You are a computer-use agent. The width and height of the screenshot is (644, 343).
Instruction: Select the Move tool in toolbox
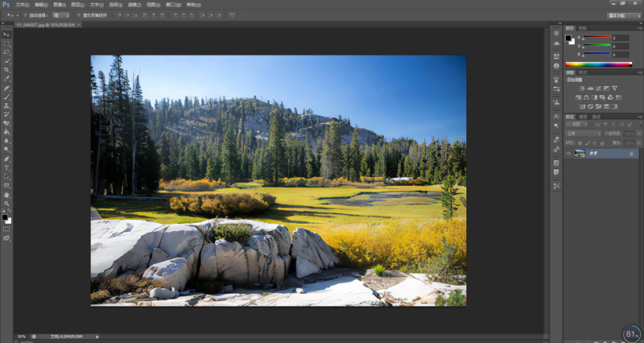pyautogui.click(x=6, y=35)
